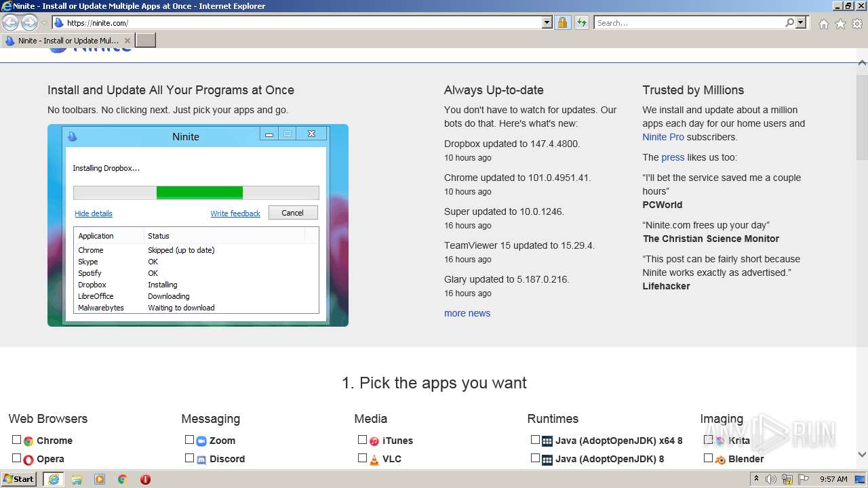Image resolution: width=868 pixels, height=488 pixels.
Task: Open the Tools gear icon
Action: (x=857, y=24)
